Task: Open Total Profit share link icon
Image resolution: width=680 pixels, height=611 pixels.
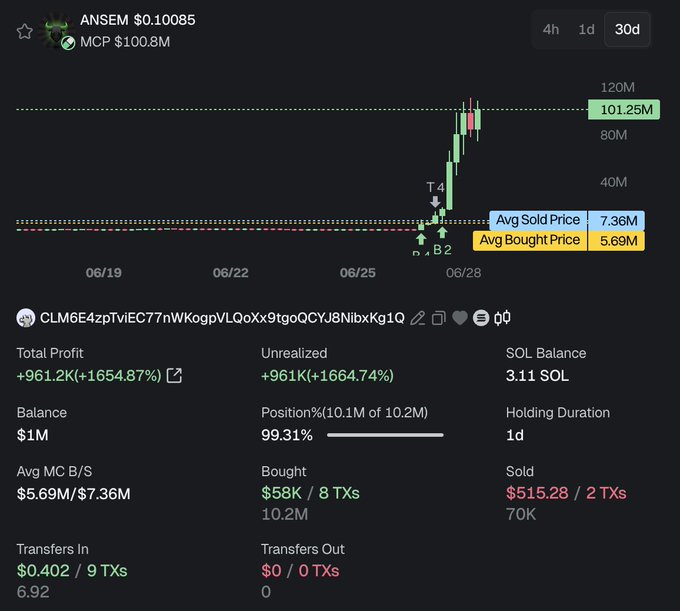Action: pos(174,376)
